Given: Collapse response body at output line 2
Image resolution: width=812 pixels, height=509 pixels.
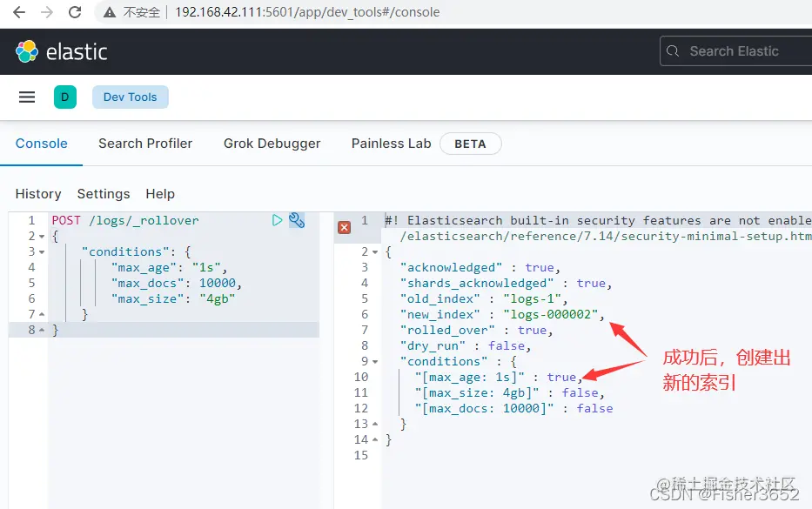Looking at the screenshot, I should click(x=375, y=252).
